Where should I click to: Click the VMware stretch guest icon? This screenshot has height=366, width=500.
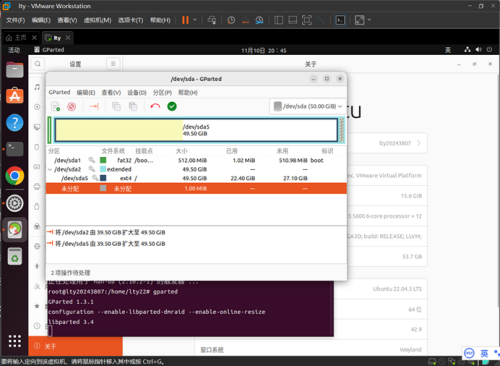360,20
